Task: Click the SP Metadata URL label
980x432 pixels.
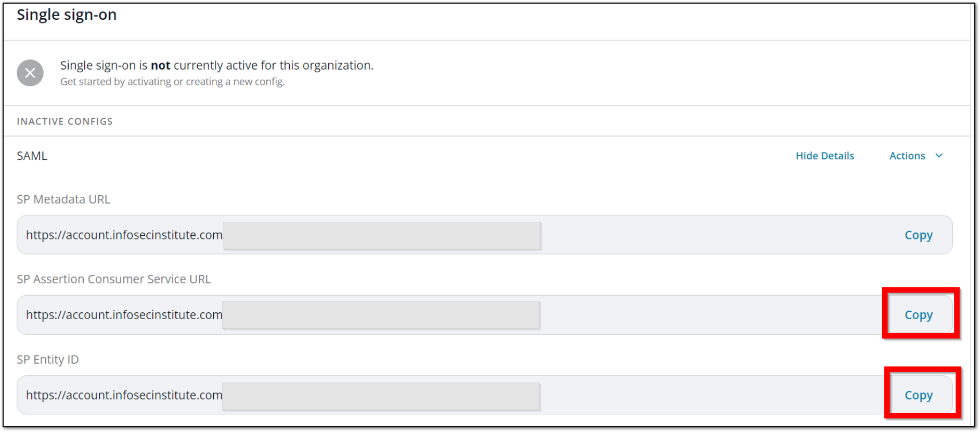Action: click(x=63, y=199)
